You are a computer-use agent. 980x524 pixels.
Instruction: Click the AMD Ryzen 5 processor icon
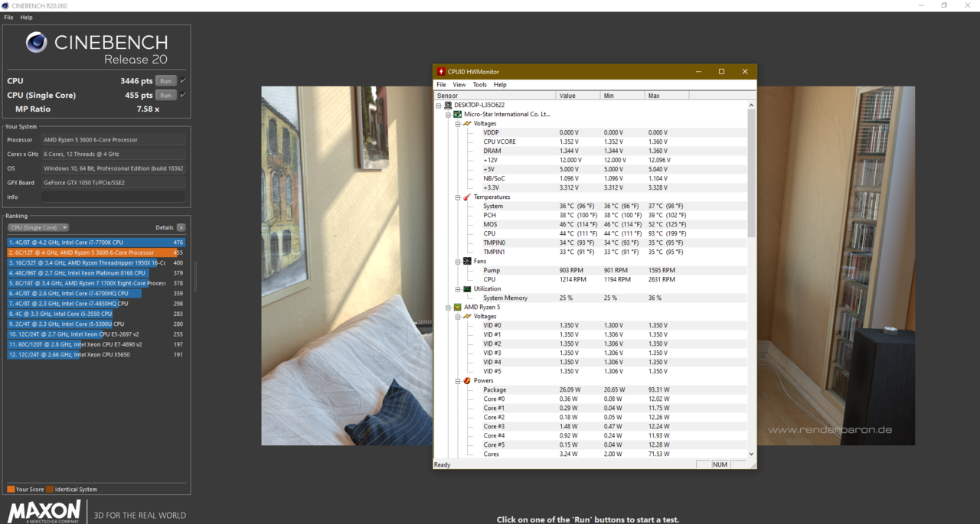point(458,307)
